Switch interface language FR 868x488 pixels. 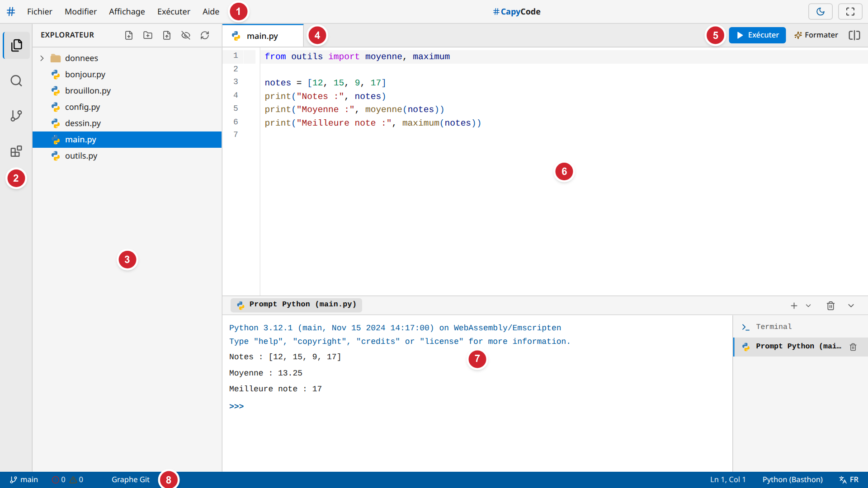click(849, 480)
